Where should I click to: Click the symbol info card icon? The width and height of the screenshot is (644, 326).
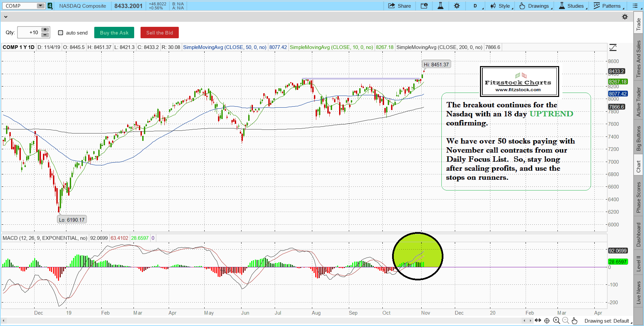424,6
